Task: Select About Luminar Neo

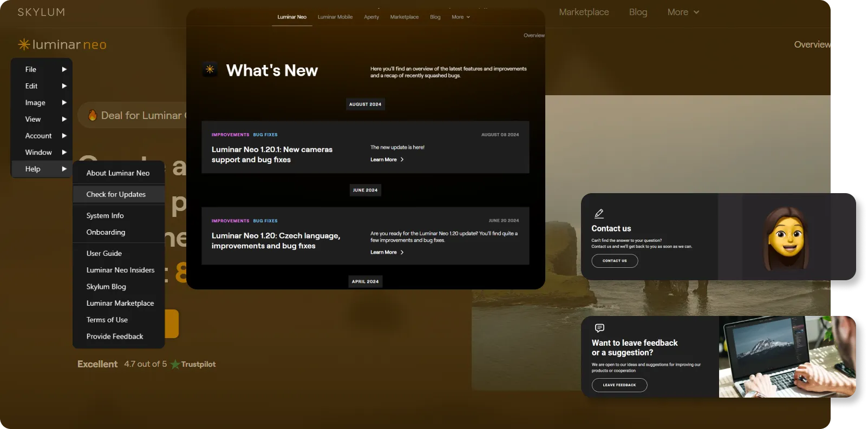Action: pos(119,173)
